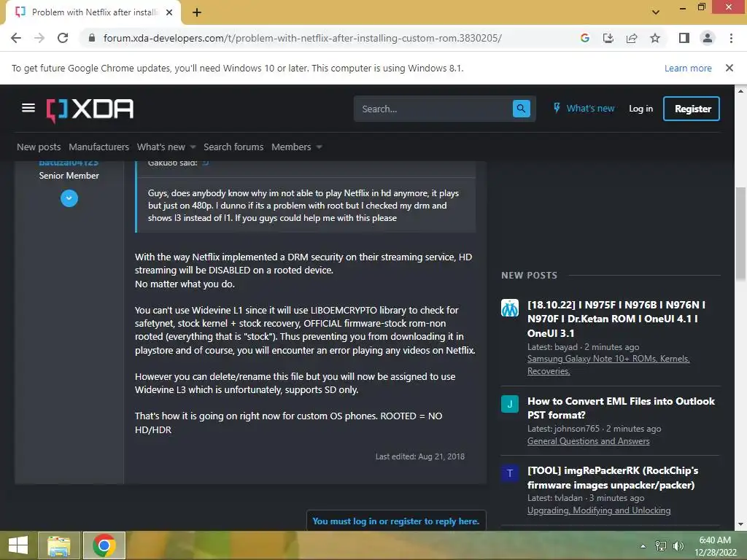The image size is (747, 560).
Task: Show hidden system tray icons
Action: click(x=643, y=546)
